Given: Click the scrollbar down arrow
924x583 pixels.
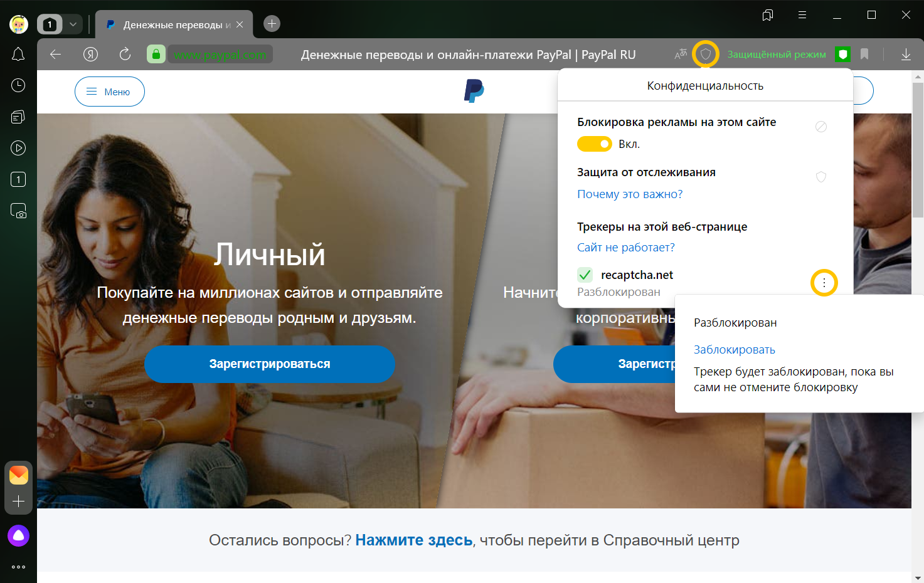Looking at the screenshot, I should (918, 577).
